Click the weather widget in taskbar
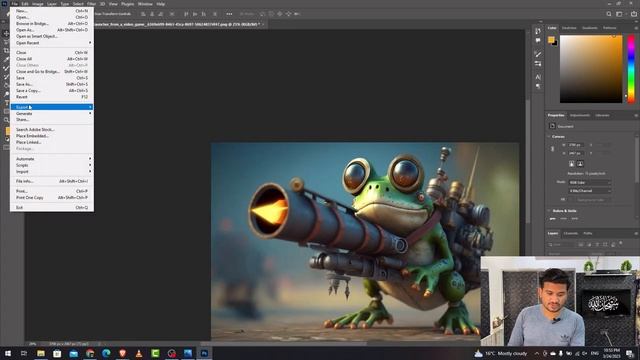 (x=501, y=353)
